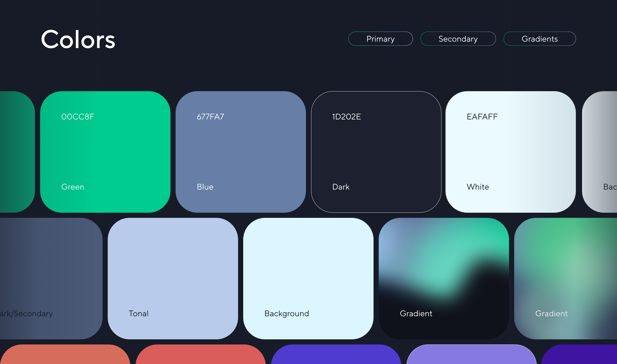Open the dark aurora Gradient card
This screenshot has width=617, height=364.
(x=444, y=278)
